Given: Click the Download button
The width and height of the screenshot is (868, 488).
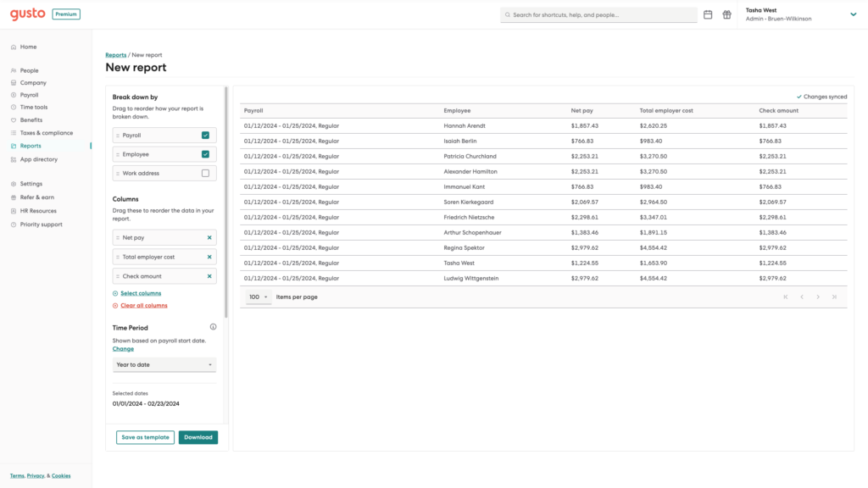Looking at the screenshot, I should pos(198,437).
